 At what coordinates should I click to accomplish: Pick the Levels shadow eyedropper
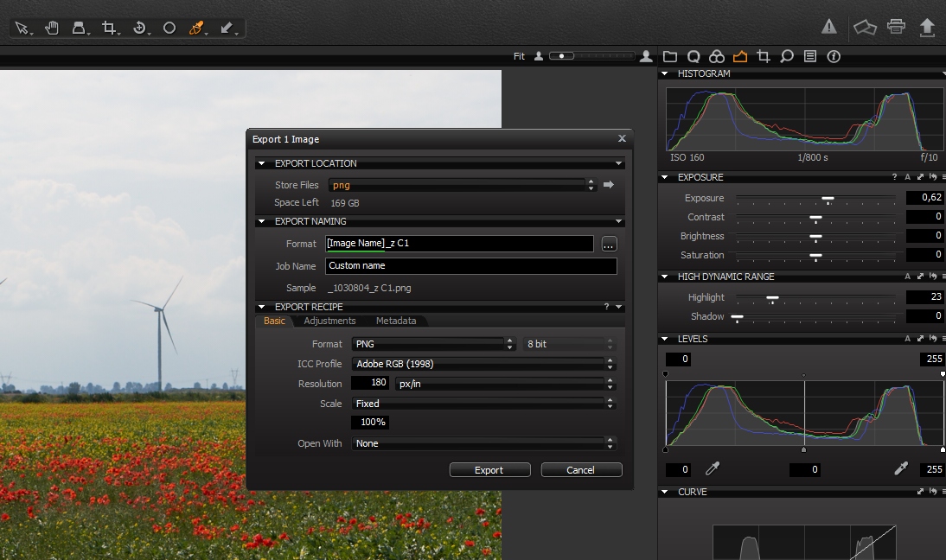[713, 469]
